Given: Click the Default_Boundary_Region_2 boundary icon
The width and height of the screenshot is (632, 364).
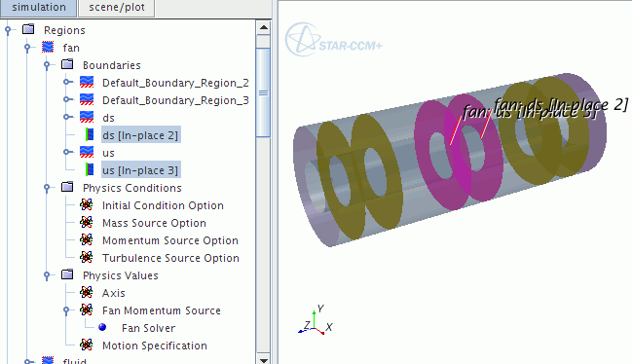Looking at the screenshot, I should pos(87,82).
